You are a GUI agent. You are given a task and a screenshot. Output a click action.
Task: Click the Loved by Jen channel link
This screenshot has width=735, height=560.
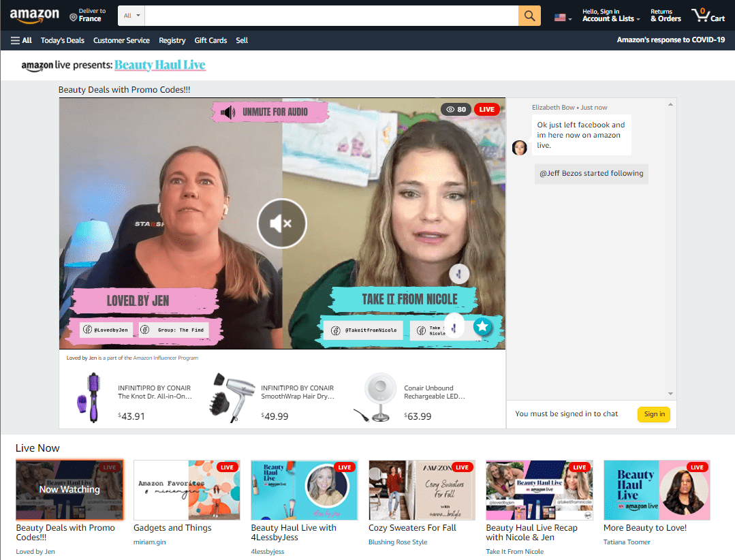(35, 552)
